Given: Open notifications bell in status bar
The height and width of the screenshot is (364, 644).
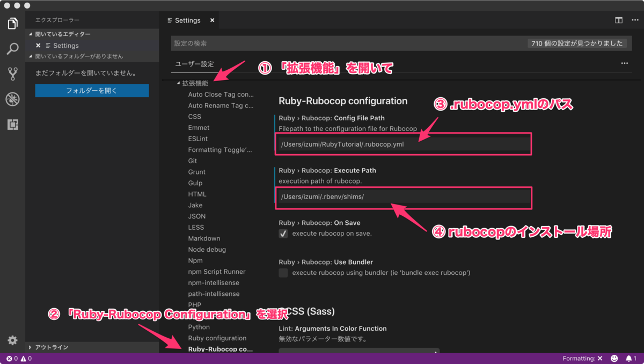Looking at the screenshot, I should pyautogui.click(x=631, y=358).
